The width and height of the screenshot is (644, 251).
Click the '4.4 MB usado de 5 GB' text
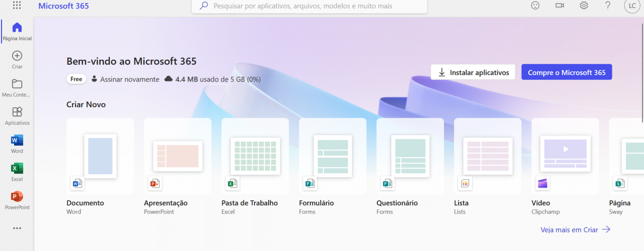click(218, 79)
